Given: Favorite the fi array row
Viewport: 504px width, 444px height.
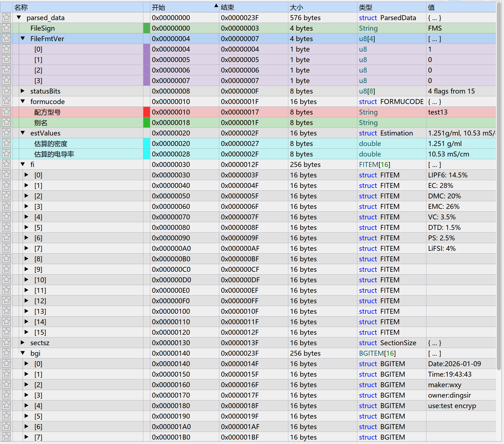Looking at the screenshot, I should tap(6, 164).
